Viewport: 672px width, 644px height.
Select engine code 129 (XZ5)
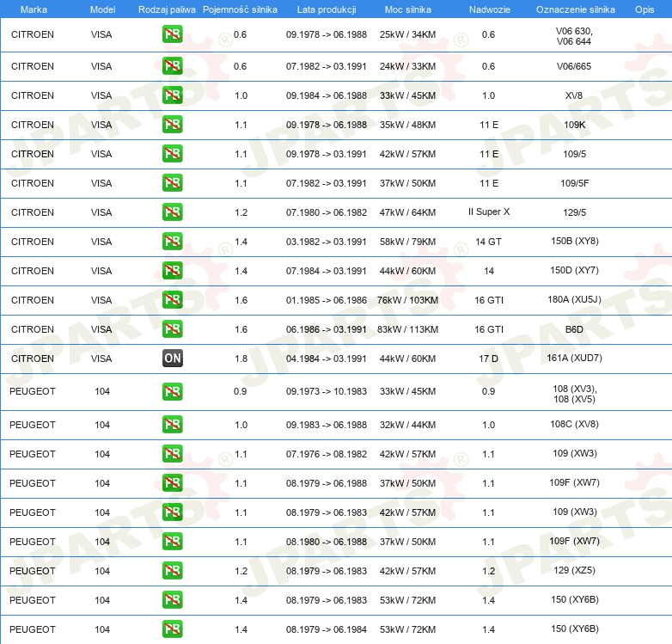[574, 570]
